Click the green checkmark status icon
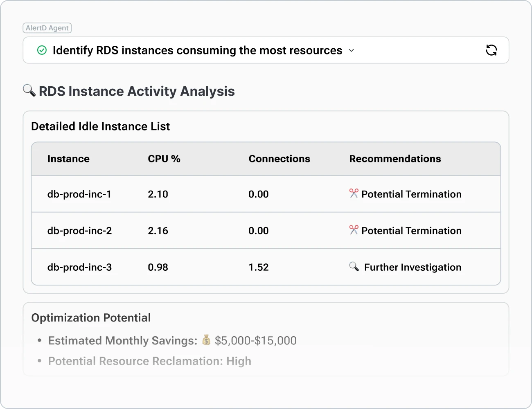Viewport: 532px width, 409px height. pyautogui.click(x=42, y=50)
